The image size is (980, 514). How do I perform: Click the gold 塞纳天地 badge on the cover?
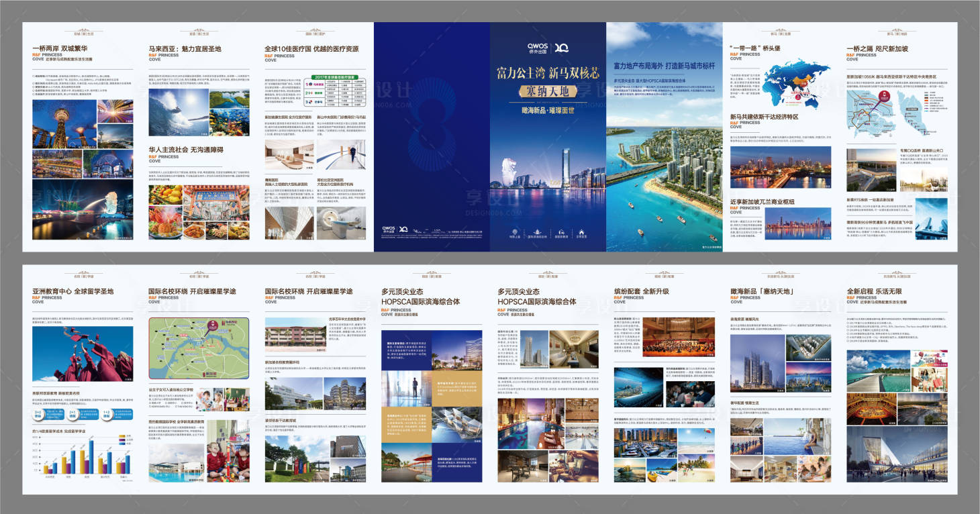click(548, 91)
